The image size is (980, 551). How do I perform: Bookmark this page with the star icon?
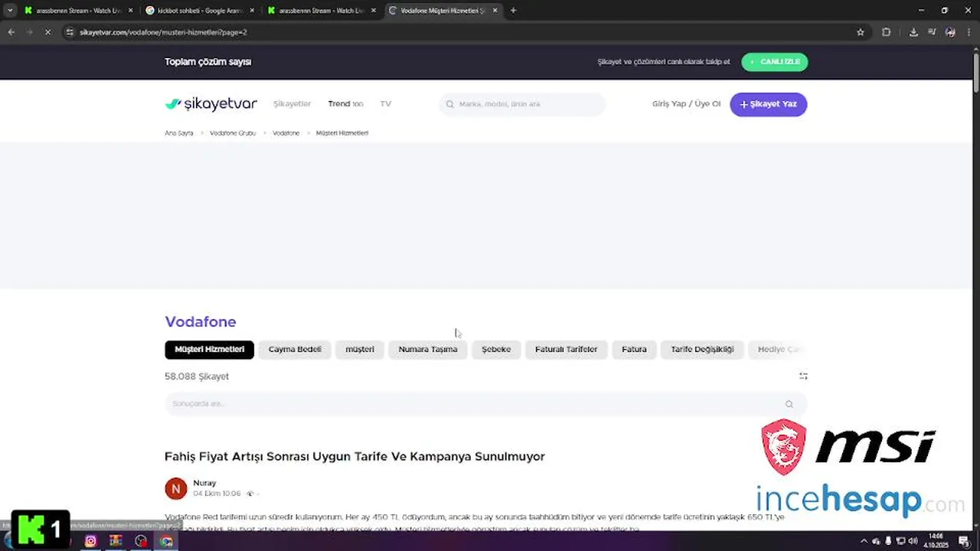tap(861, 32)
